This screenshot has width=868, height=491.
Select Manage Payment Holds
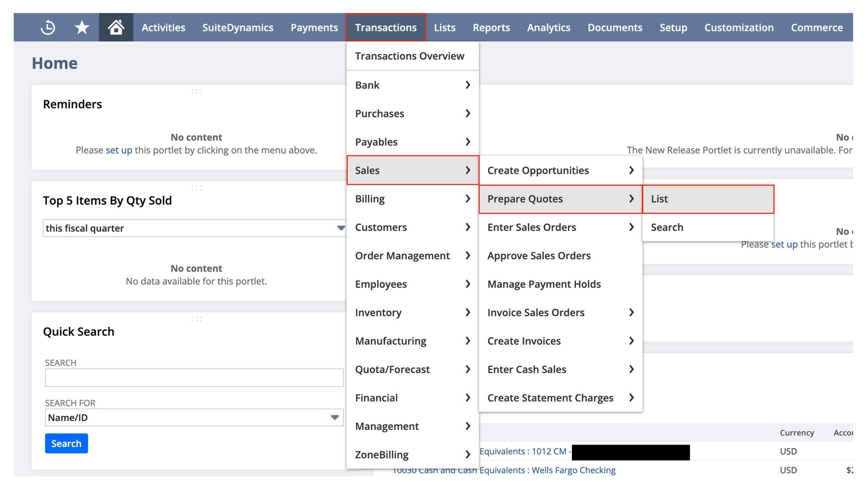point(561,284)
